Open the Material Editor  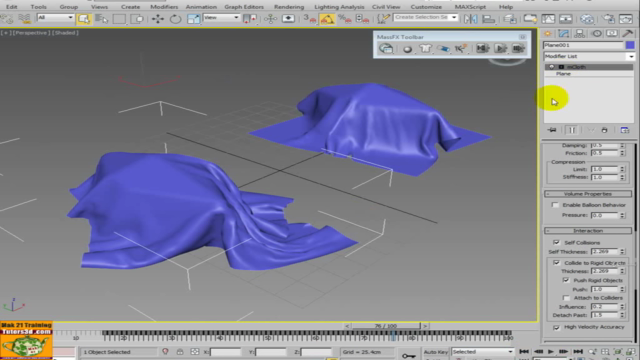(x=587, y=19)
